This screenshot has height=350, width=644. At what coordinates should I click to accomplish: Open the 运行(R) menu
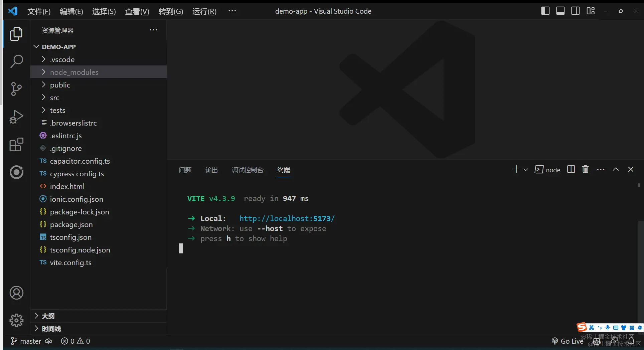(x=204, y=11)
